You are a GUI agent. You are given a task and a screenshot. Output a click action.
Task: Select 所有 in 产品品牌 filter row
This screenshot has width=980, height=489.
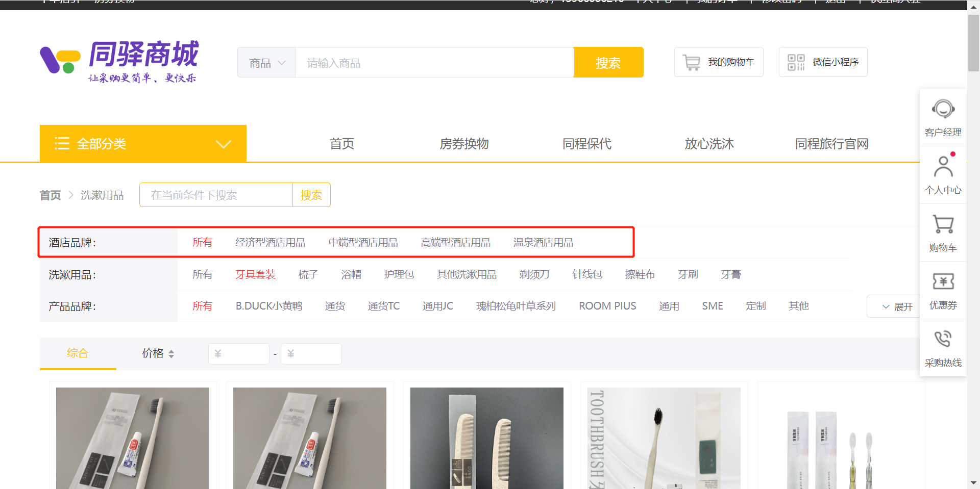point(203,306)
